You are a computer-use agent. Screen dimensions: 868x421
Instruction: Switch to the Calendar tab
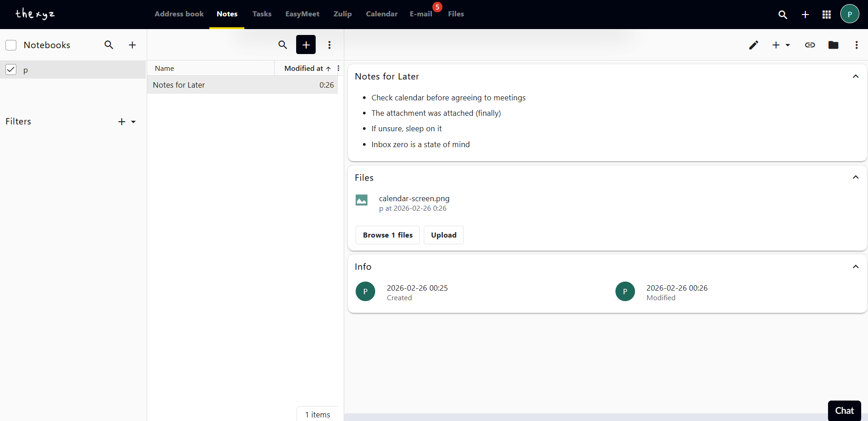coord(382,14)
